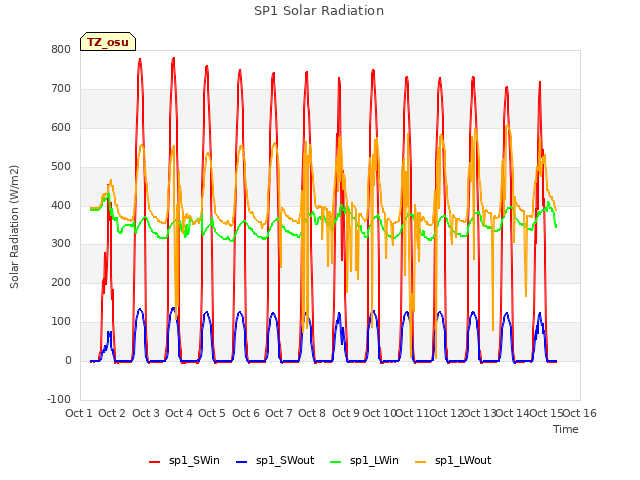Click the Oct 2 x-axis tick label

click(112, 413)
